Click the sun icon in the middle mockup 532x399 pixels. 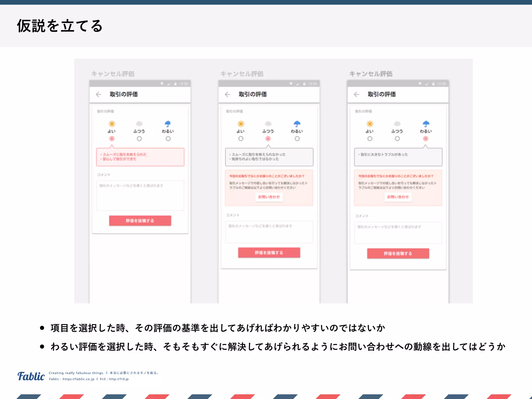[x=241, y=124]
